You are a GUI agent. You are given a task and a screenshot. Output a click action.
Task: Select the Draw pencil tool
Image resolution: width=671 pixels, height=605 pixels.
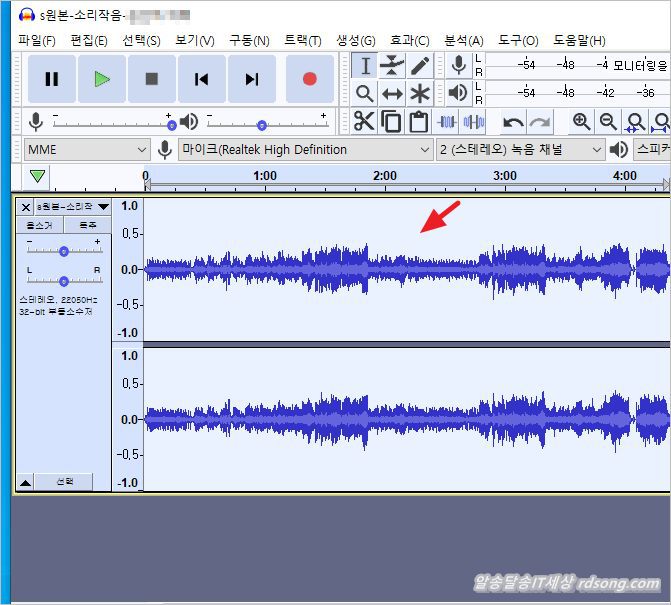pos(419,66)
